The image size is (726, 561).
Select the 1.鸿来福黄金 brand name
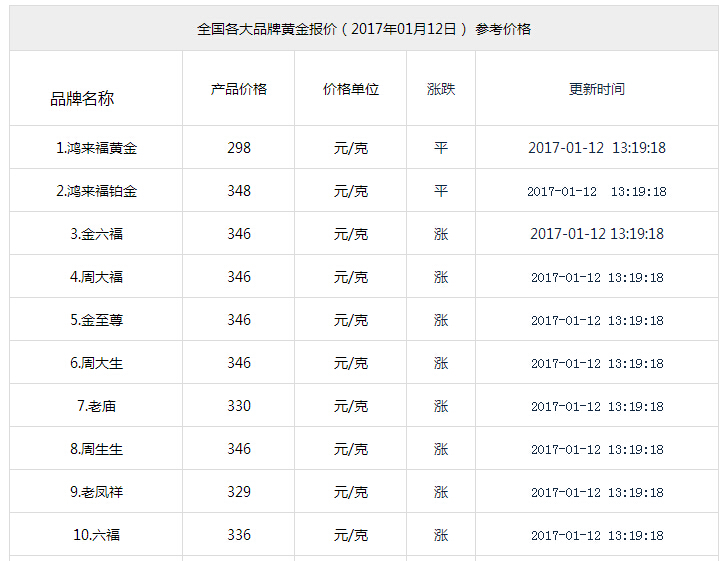click(96, 148)
